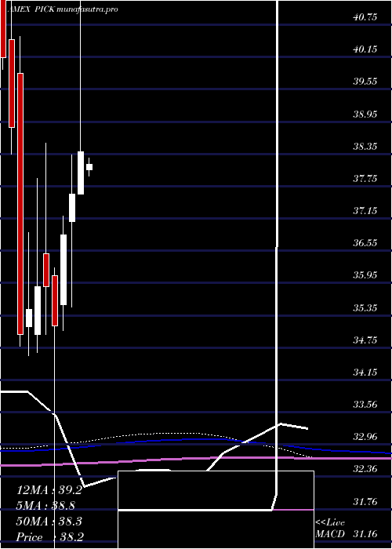Image resolution: width=392 pixels, height=549 pixels.
Task: Click the 38.95 price axis label
Action: [x=365, y=114]
